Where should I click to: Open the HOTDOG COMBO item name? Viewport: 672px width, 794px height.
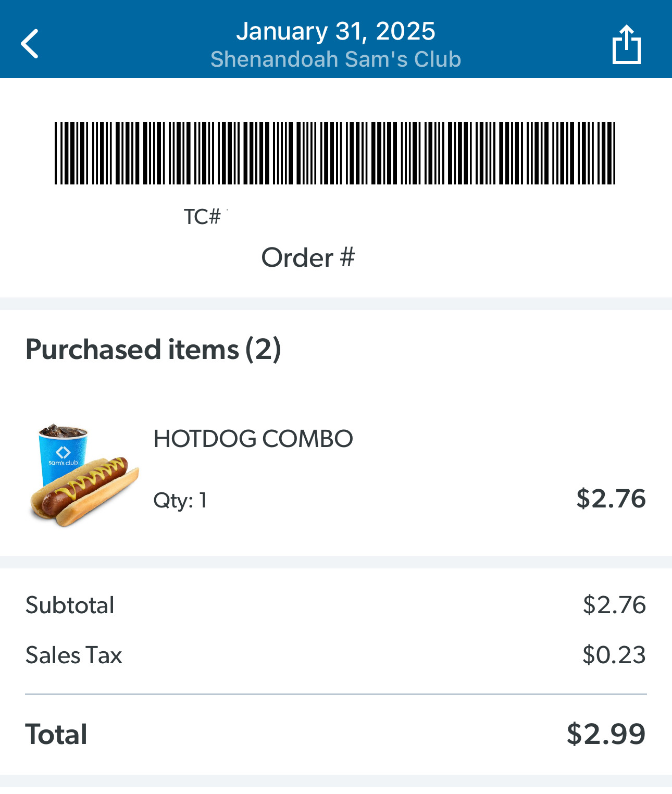(253, 439)
